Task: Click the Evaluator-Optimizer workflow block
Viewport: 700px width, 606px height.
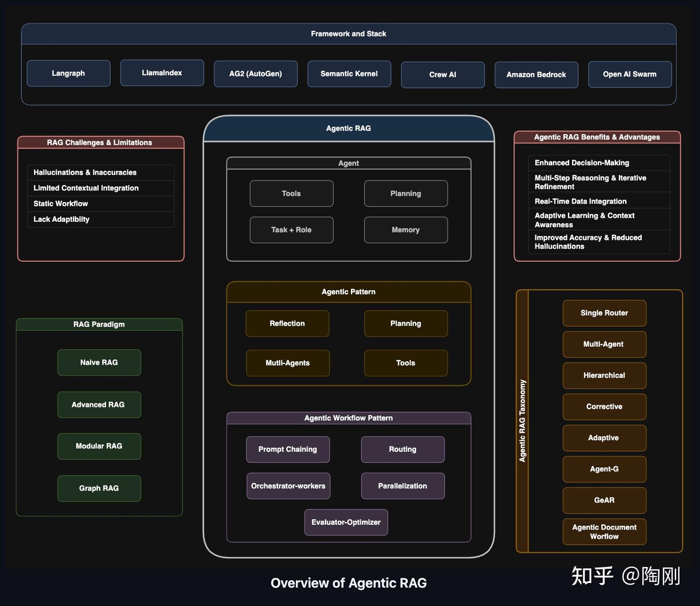Action: coord(346,522)
